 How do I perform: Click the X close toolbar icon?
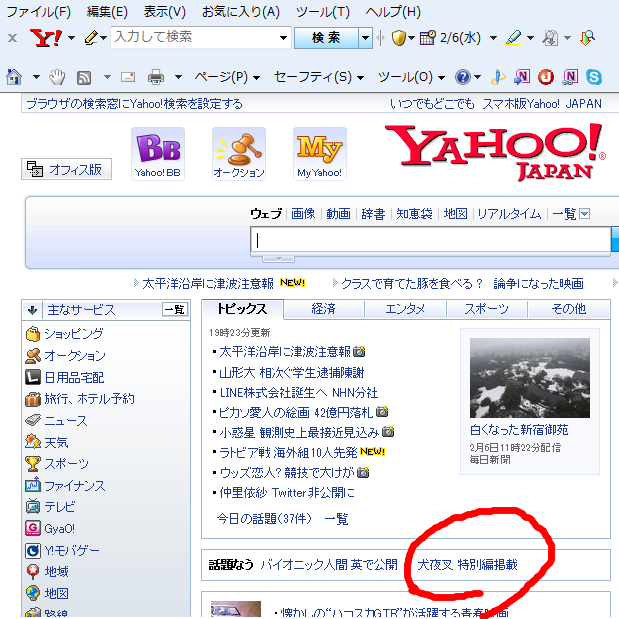13,38
